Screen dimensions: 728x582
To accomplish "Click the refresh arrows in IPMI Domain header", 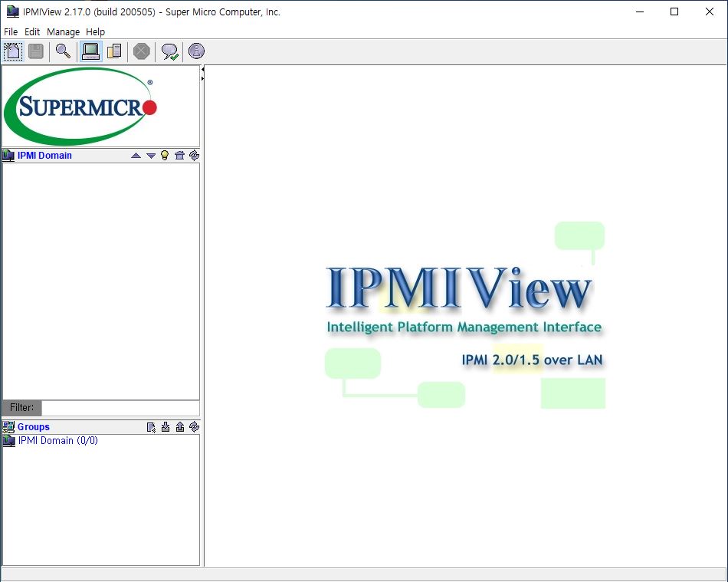I will coord(194,155).
